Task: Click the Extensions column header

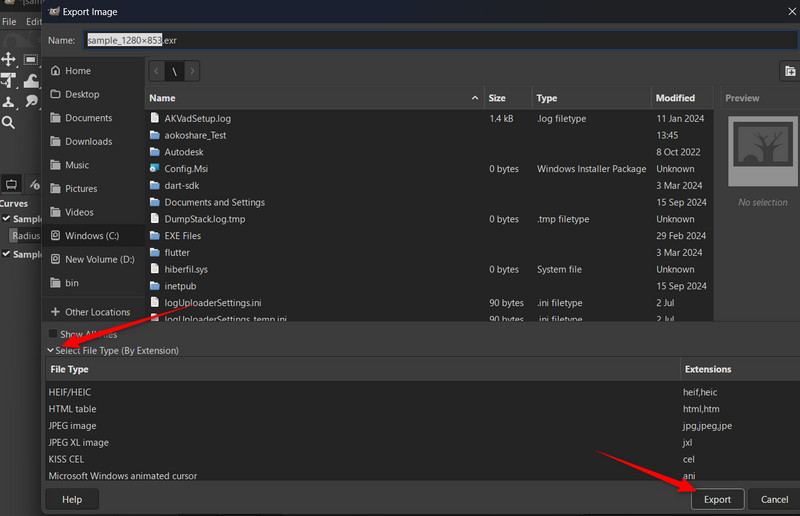Action: point(740,369)
